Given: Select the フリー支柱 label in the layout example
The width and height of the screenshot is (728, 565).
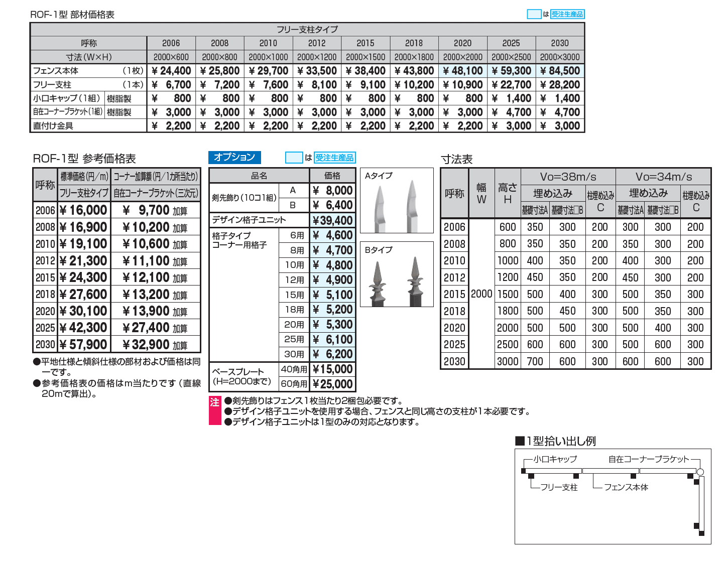Looking at the screenshot, I should [559, 487].
